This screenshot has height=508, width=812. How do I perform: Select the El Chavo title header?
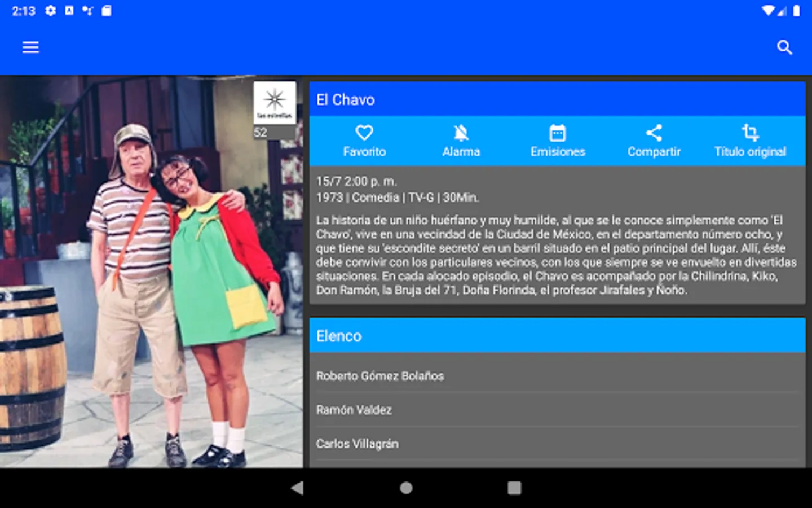click(557, 99)
